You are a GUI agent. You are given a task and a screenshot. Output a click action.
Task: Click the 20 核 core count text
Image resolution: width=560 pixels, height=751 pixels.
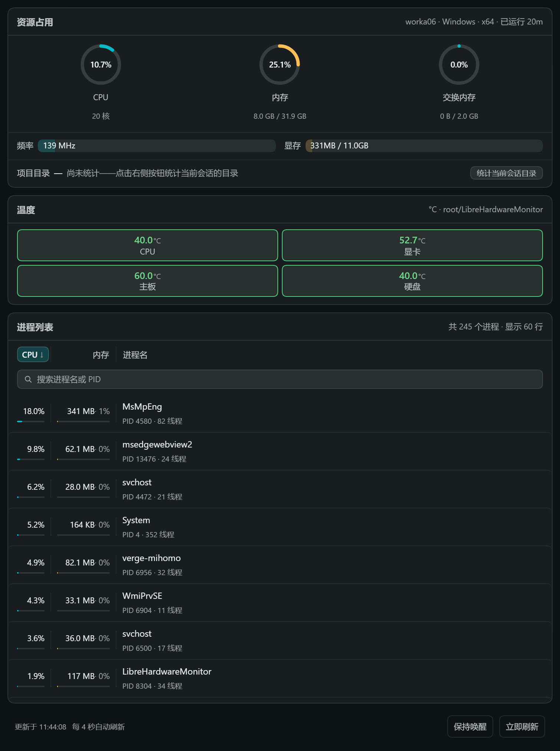point(101,116)
